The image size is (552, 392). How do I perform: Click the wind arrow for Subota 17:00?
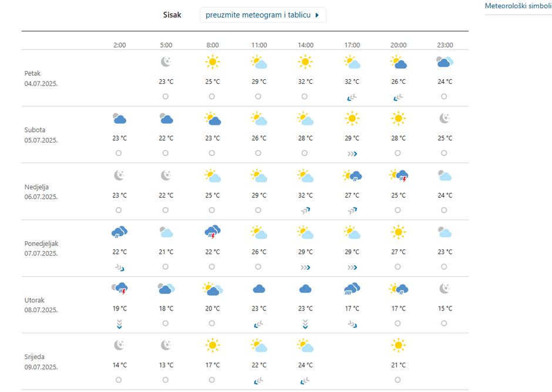352,153
